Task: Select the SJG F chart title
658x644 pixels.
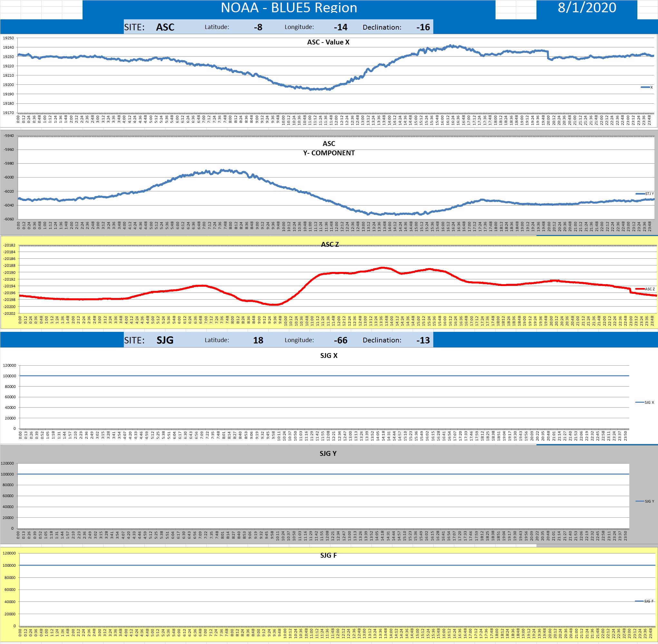Action: point(328,555)
